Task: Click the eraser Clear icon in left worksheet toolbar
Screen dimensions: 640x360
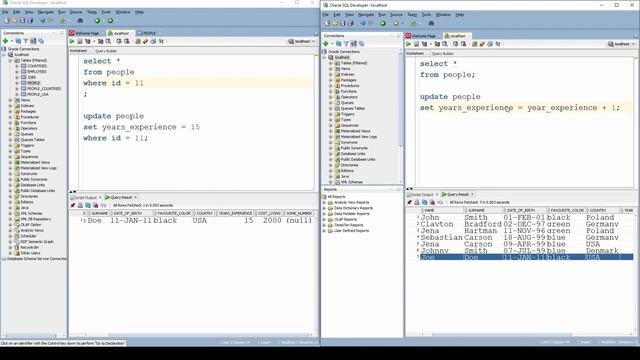Action: [x=145, y=41]
